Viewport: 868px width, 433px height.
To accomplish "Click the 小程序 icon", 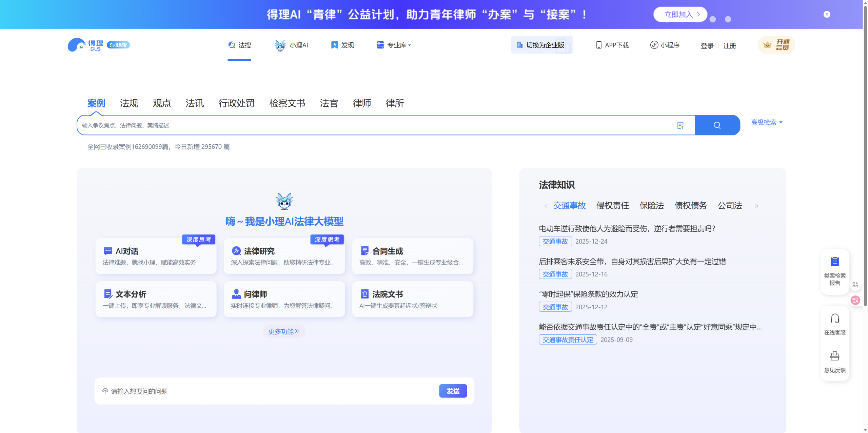I will 654,45.
